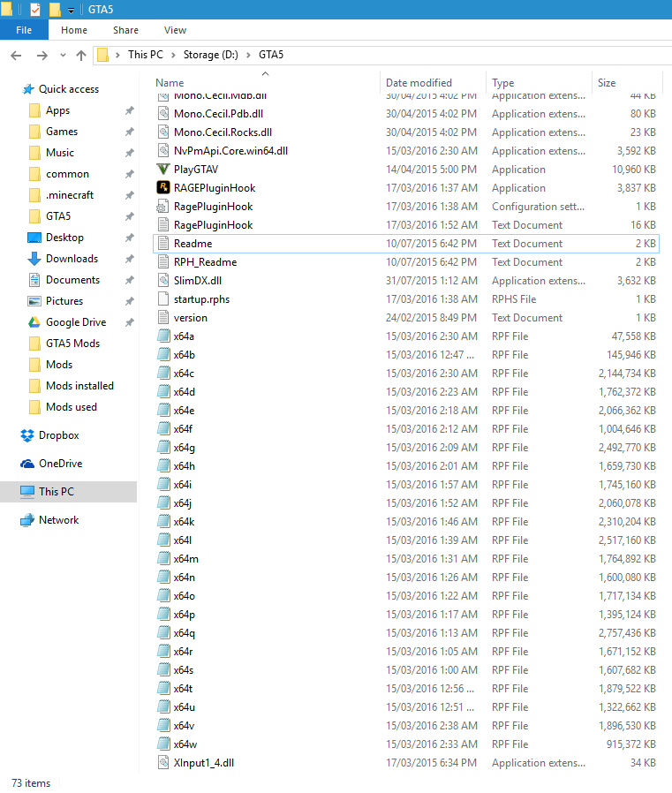Image resolution: width=672 pixels, height=793 pixels.
Task: Click the Documents icon in Quick access
Action: [x=34, y=280]
